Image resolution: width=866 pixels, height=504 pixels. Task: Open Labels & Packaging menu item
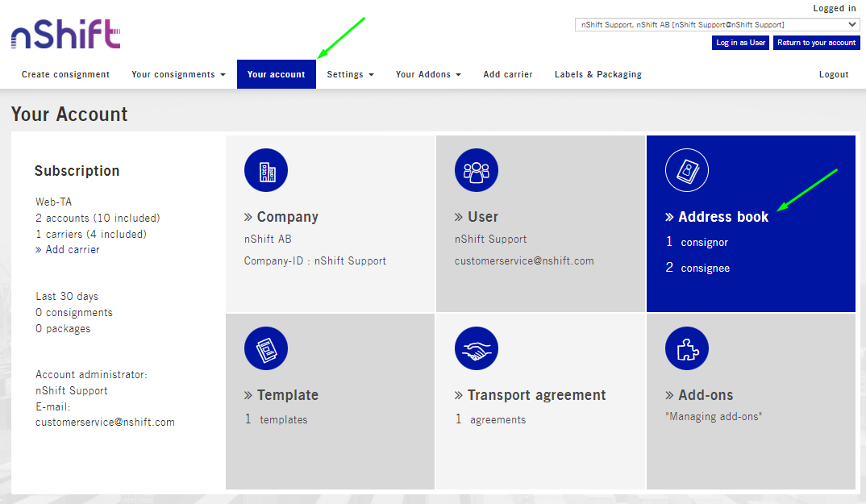(x=597, y=74)
